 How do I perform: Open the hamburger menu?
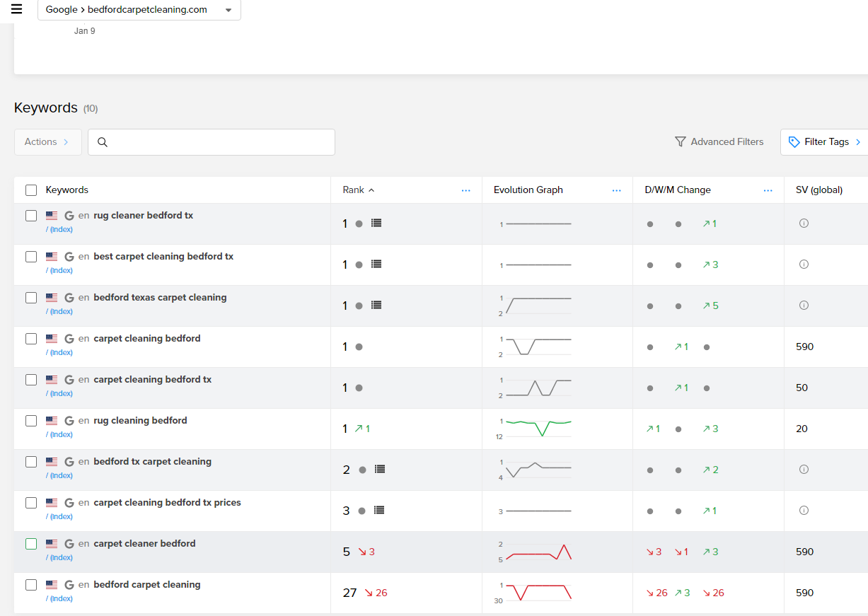click(17, 9)
